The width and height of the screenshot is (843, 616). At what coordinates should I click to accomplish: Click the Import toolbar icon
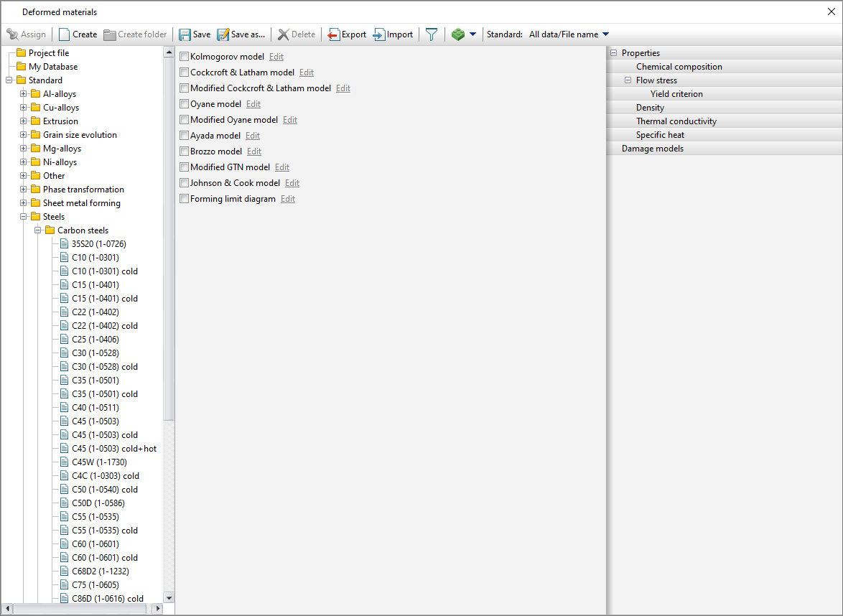click(x=379, y=34)
